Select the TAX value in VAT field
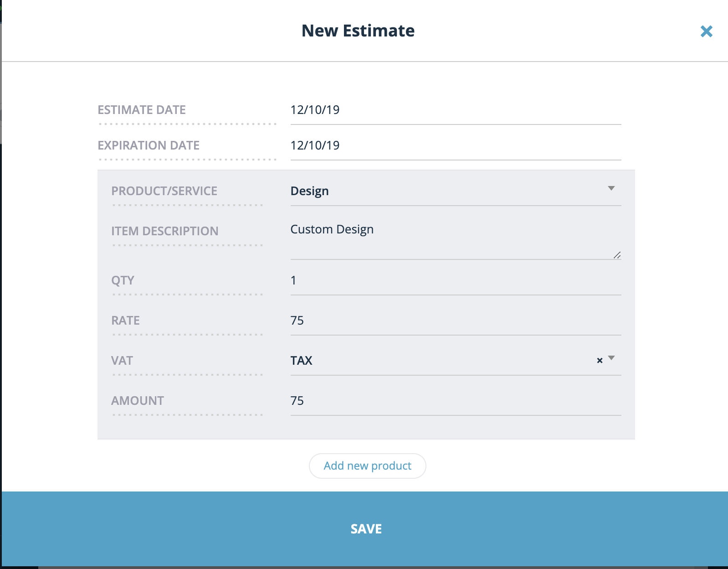 (x=302, y=361)
